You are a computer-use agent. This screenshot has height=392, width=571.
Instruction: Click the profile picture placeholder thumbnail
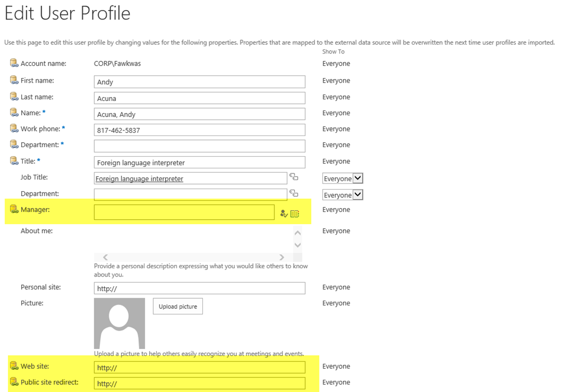119,323
